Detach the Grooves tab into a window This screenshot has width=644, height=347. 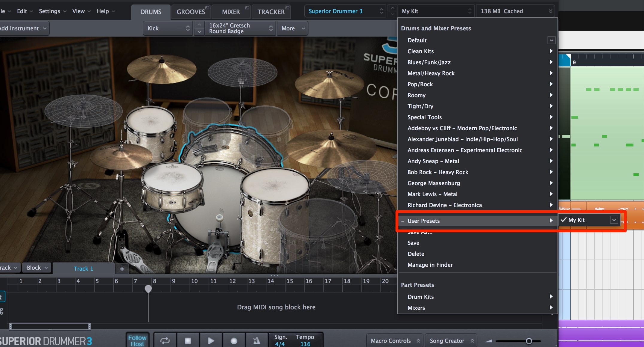coord(207,7)
